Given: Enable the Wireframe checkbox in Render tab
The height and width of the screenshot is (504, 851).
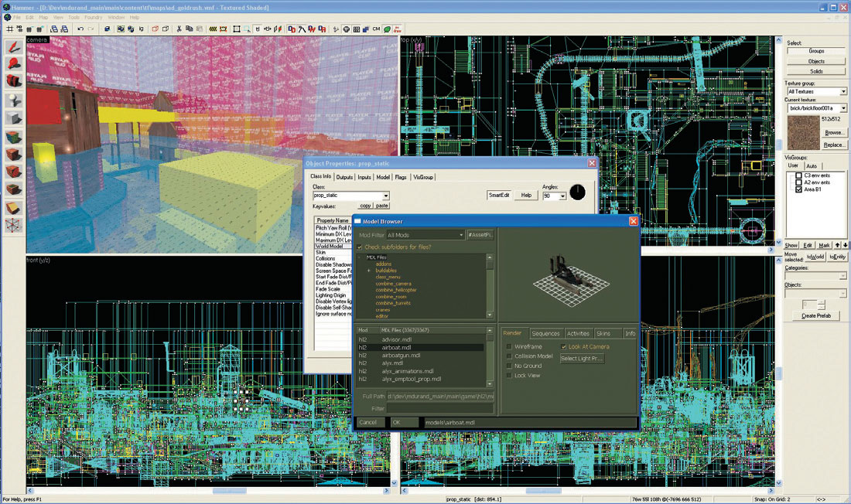Looking at the screenshot, I should click(x=509, y=346).
